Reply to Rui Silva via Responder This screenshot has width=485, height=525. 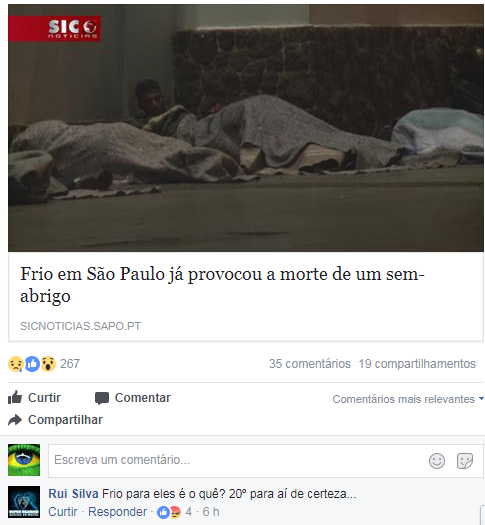pos(117,512)
